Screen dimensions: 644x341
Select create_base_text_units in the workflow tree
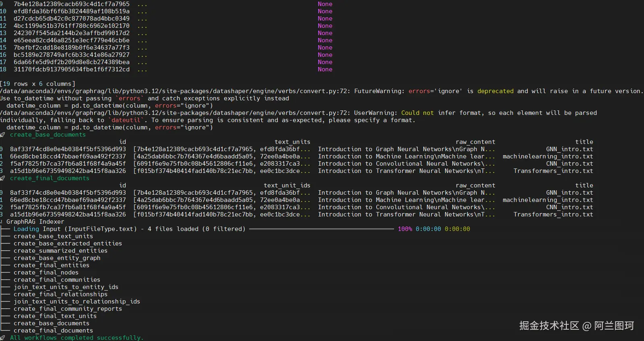coord(53,236)
